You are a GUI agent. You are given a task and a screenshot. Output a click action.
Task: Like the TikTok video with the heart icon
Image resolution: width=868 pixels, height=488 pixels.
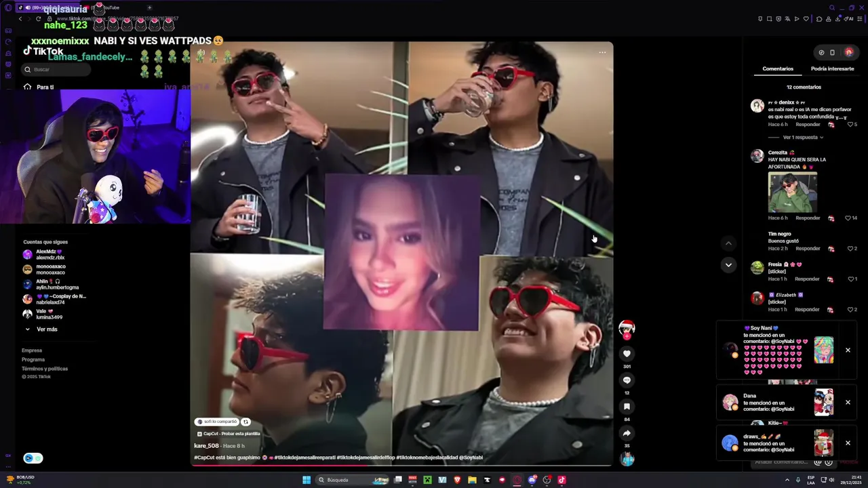click(627, 354)
